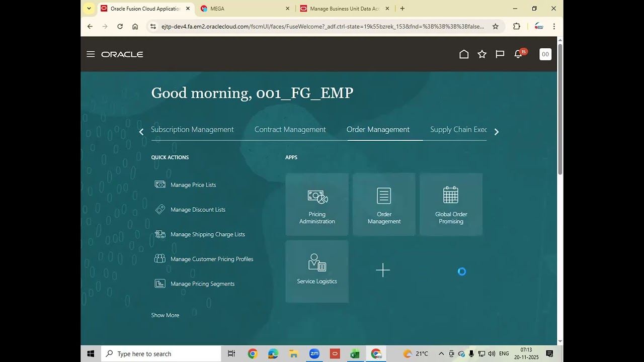Open Manage Shipping Charge Lists link
Image resolution: width=644 pixels, height=362 pixels.
click(208, 234)
